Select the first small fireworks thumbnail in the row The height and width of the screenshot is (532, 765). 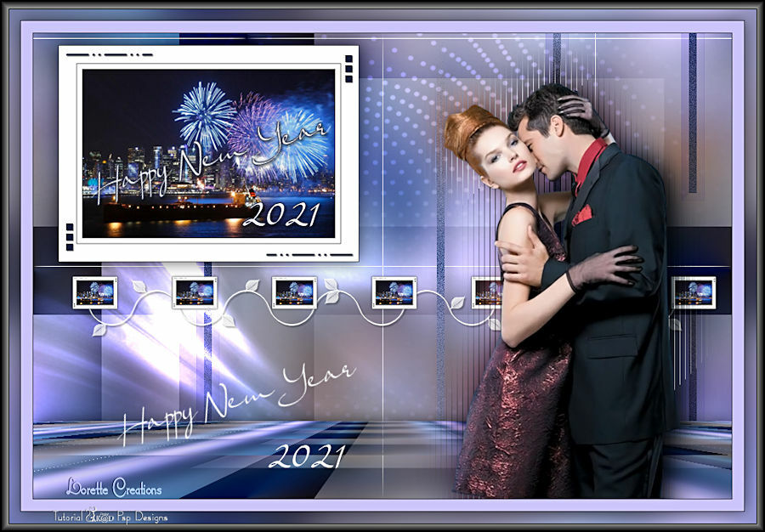click(94, 291)
